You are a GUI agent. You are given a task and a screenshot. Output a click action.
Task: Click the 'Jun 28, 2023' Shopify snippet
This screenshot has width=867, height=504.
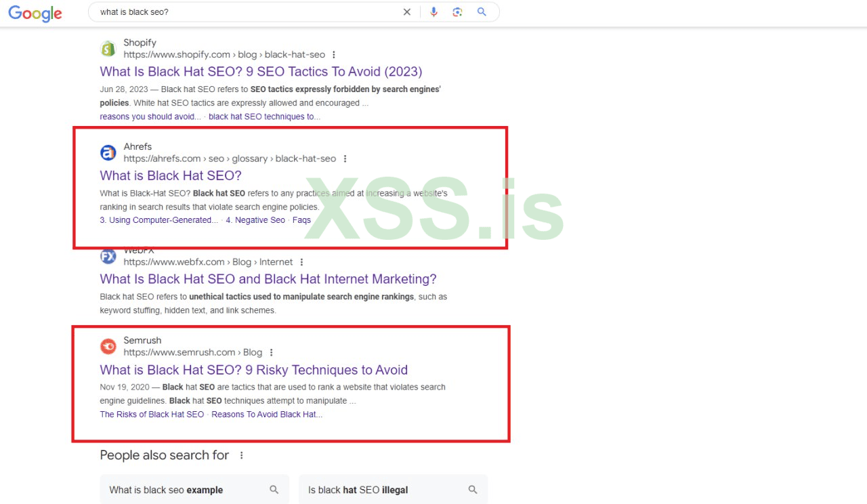point(270,96)
